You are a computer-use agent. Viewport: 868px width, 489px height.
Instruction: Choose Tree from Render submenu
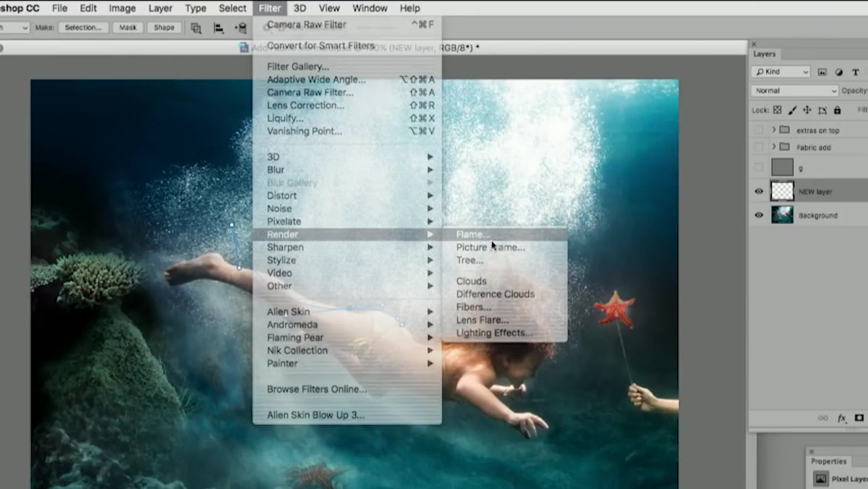pos(505,260)
